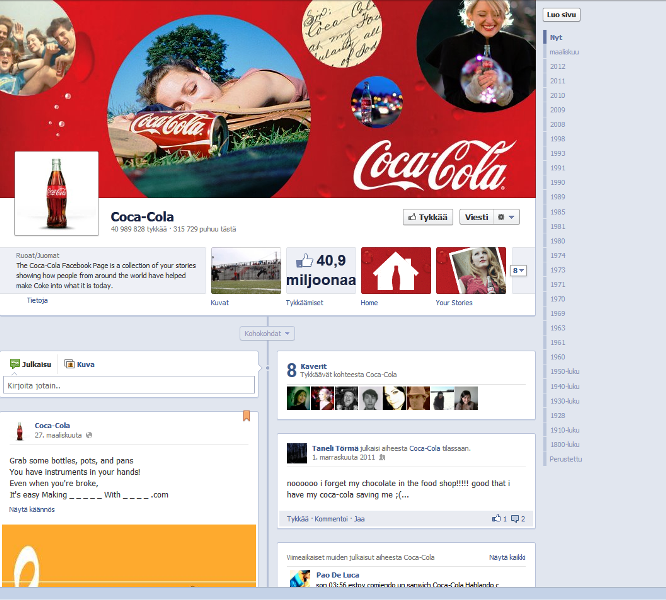Jump to Nyt in the timeline
This screenshot has height=600, width=666.
coord(556,37)
